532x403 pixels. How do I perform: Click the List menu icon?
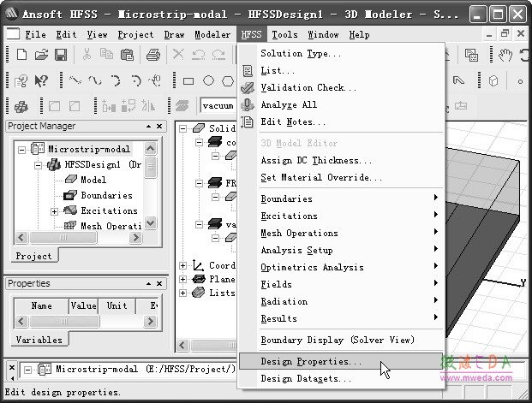pos(248,71)
